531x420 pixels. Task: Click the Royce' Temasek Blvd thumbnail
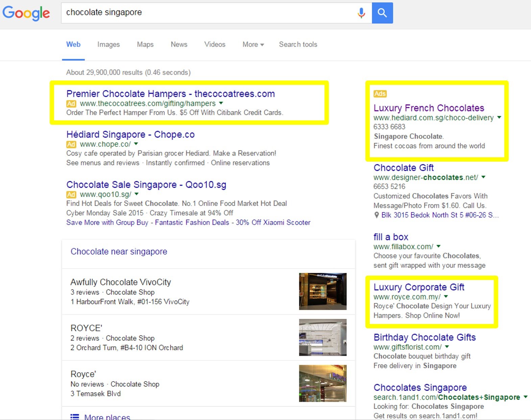click(x=323, y=383)
